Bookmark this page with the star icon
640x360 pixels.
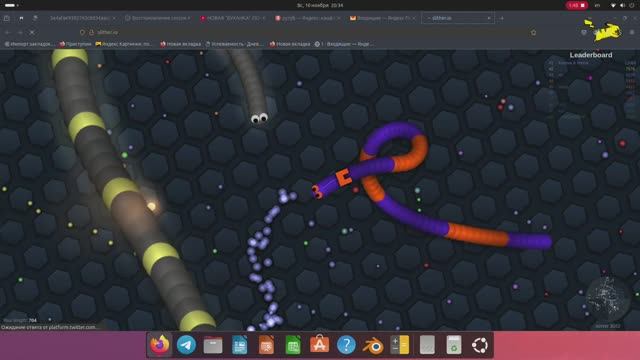(533, 32)
